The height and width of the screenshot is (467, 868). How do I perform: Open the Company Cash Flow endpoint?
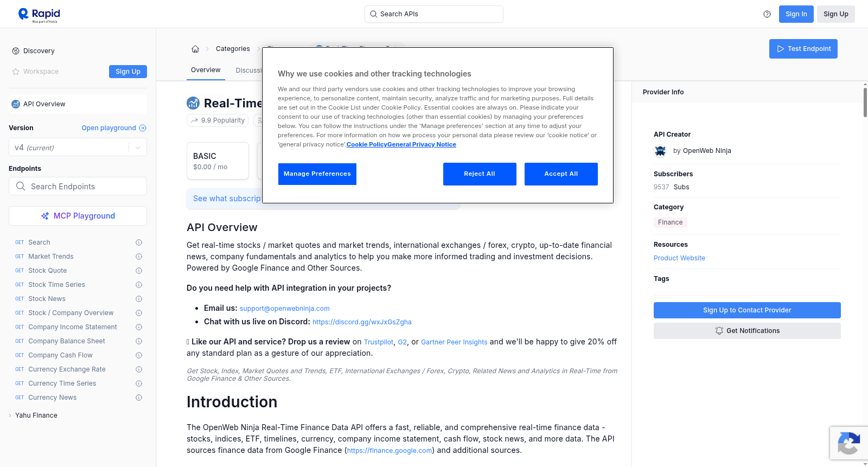[60, 355]
